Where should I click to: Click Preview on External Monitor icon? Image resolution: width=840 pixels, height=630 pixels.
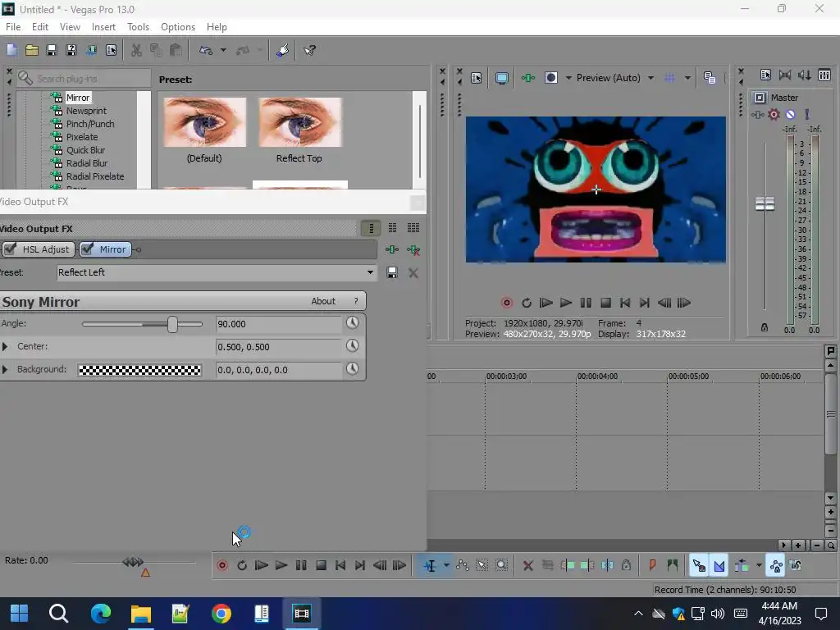tap(501, 78)
